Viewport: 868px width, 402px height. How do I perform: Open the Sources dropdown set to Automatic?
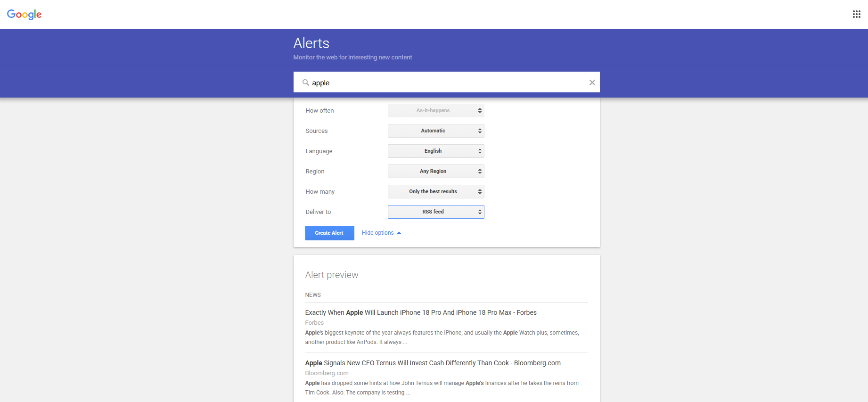[436, 131]
